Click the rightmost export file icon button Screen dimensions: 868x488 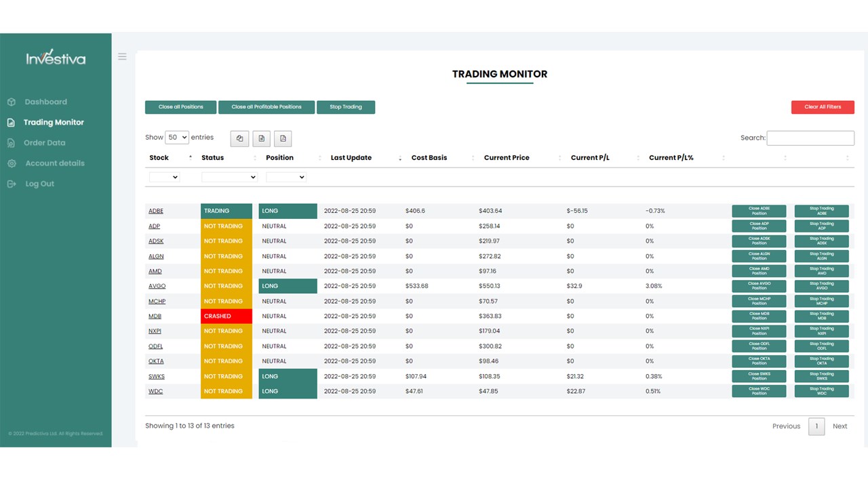coord(283,138)
